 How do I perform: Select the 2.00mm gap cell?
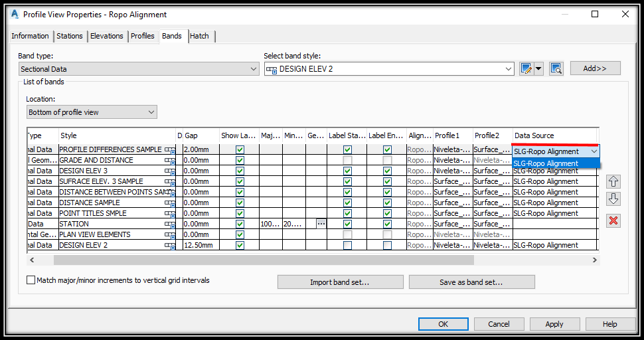(201, 149)
